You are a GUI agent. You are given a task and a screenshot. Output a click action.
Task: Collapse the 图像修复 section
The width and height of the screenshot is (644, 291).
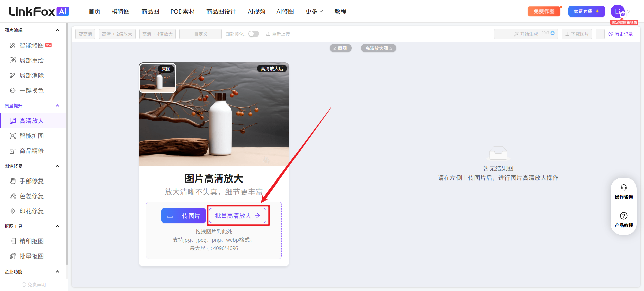pyautogui.click(x=57, y=166)
